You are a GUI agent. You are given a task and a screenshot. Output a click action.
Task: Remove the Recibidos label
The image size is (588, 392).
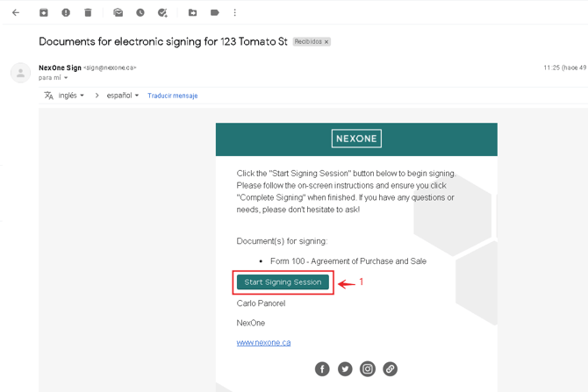[x=326, y=42]
